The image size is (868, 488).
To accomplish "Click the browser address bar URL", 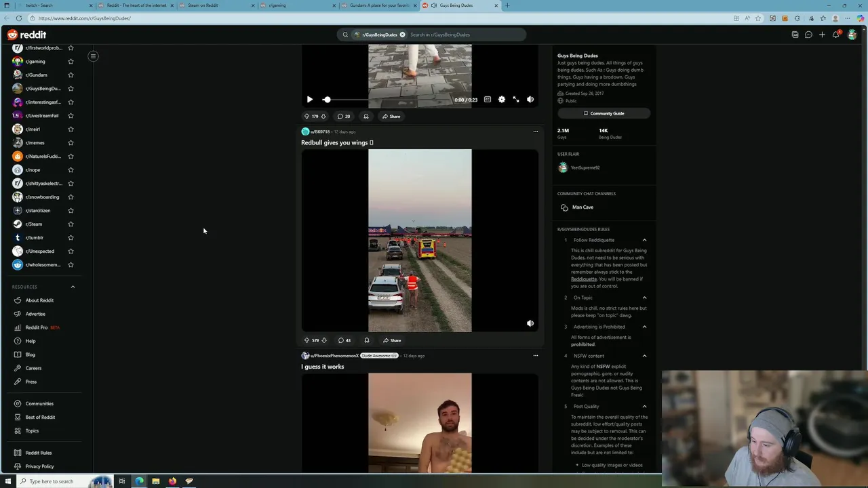I will tap(85, 18).
